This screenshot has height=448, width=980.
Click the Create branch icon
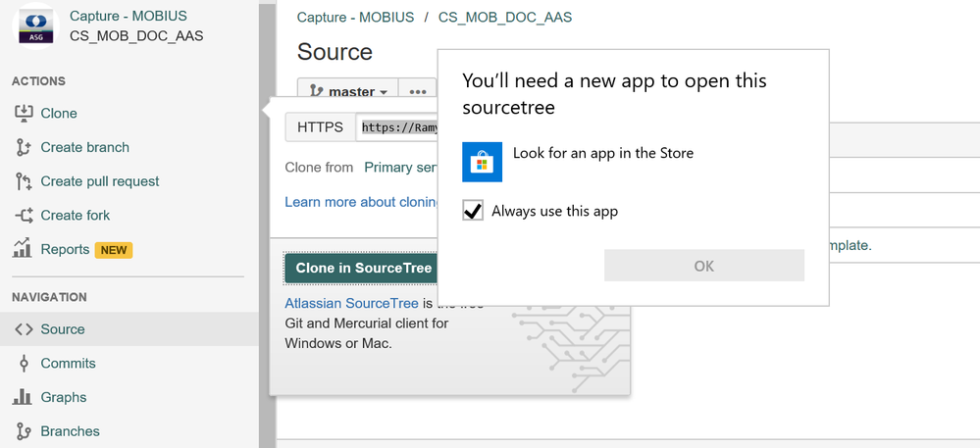pos(24,147)
